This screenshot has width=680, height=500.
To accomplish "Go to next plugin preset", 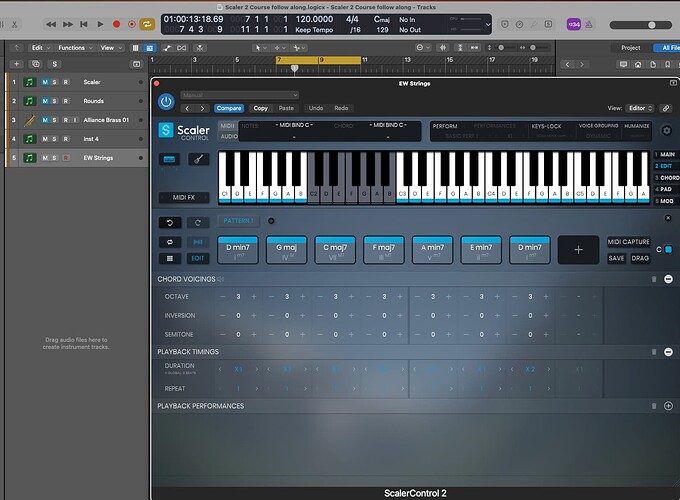I will (x=203, y=108).
